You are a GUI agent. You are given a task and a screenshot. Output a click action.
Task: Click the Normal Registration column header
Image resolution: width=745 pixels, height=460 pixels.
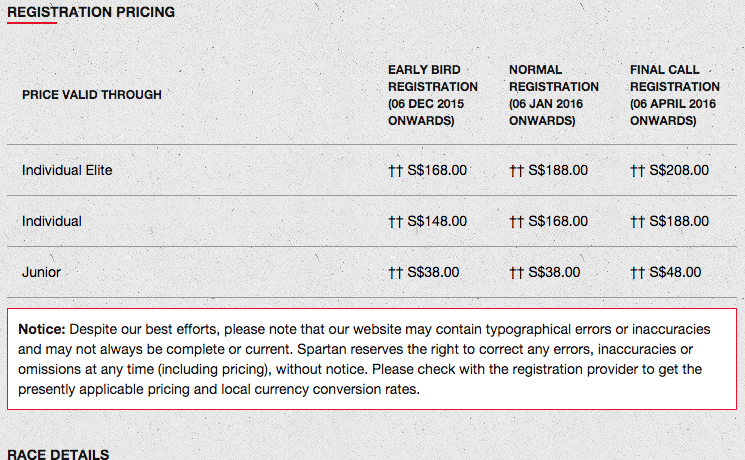pyautogui.click(x=554, y=95)
